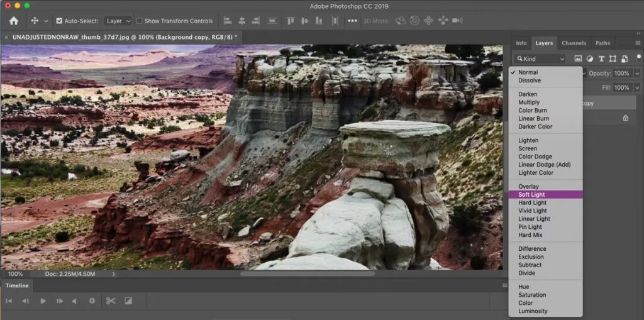Enable Show Transform Controls checkbox

pyautogui.click(x=140, y=21)
